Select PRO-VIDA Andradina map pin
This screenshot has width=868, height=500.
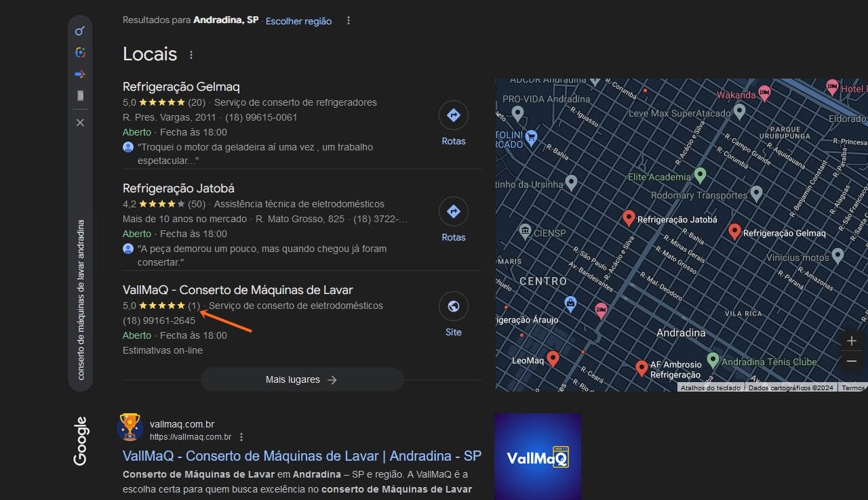pyautogui.click(x=517, y=113)
